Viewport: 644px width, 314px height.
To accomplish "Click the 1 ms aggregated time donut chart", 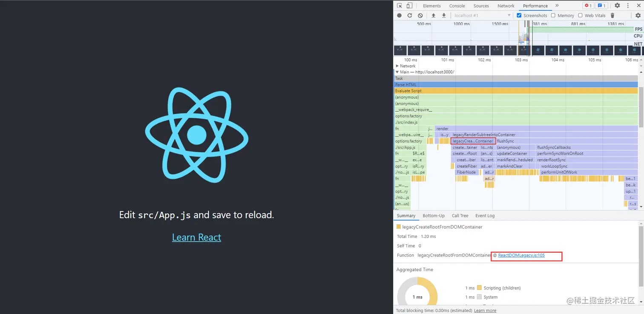I will 417,291.
